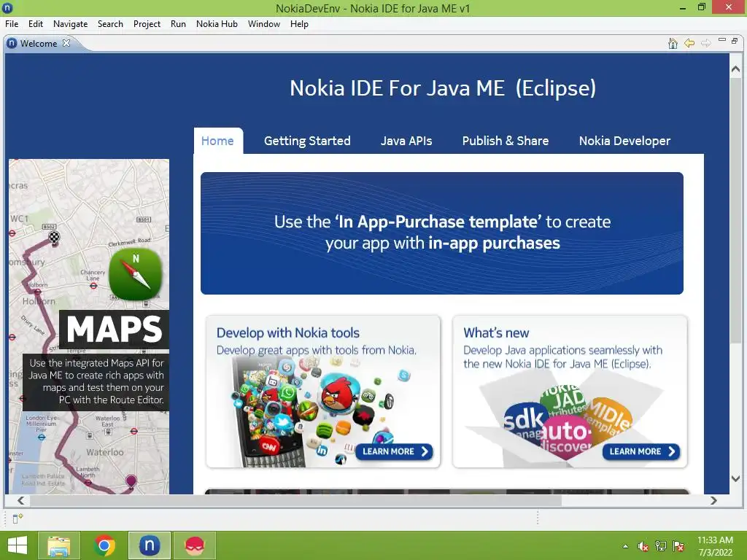The width and height of the screenshot is (747, 560).
Task: Click the horizontal scrollbar right arrow
Action: point(713,500)
